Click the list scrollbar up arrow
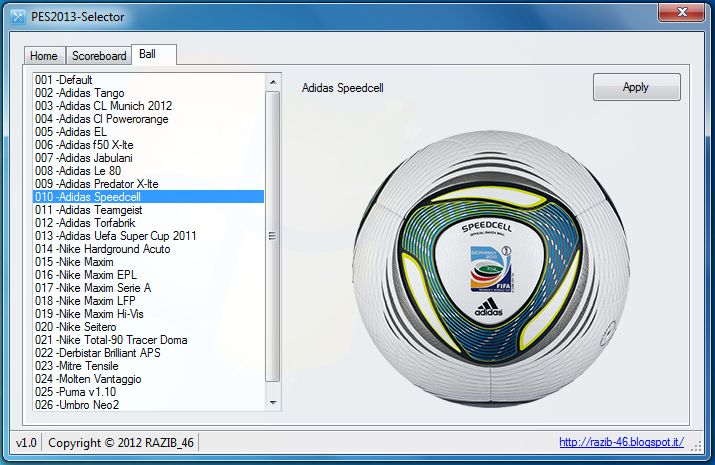Image resolution: width=715 pixels, height=465 pixels. point(273,79)
